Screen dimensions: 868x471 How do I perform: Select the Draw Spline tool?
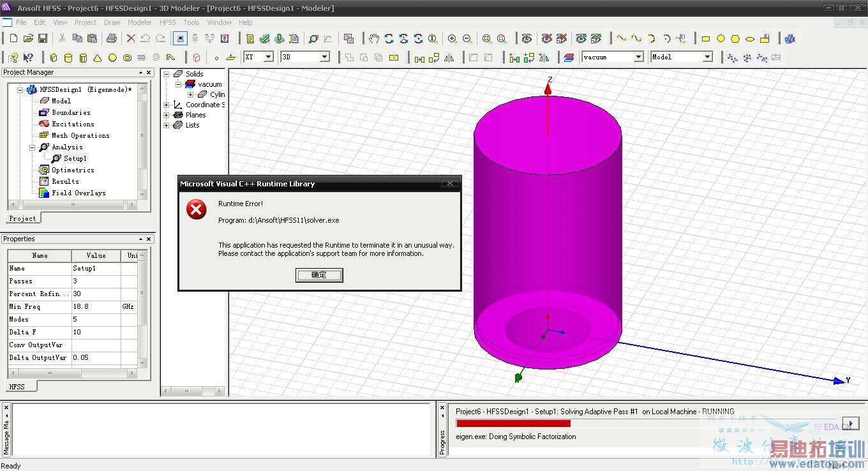tap(636, 39)
